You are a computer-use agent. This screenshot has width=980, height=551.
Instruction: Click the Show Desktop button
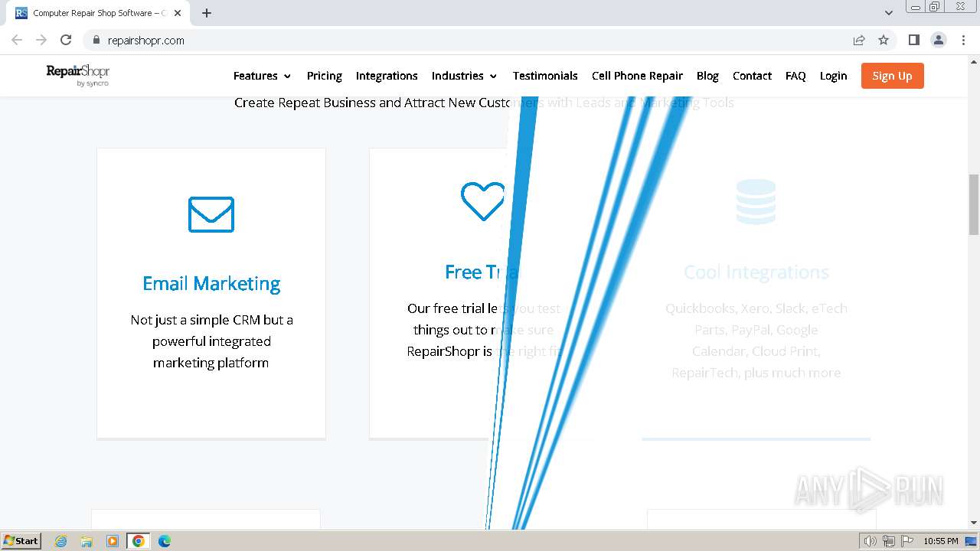(972, 541)
